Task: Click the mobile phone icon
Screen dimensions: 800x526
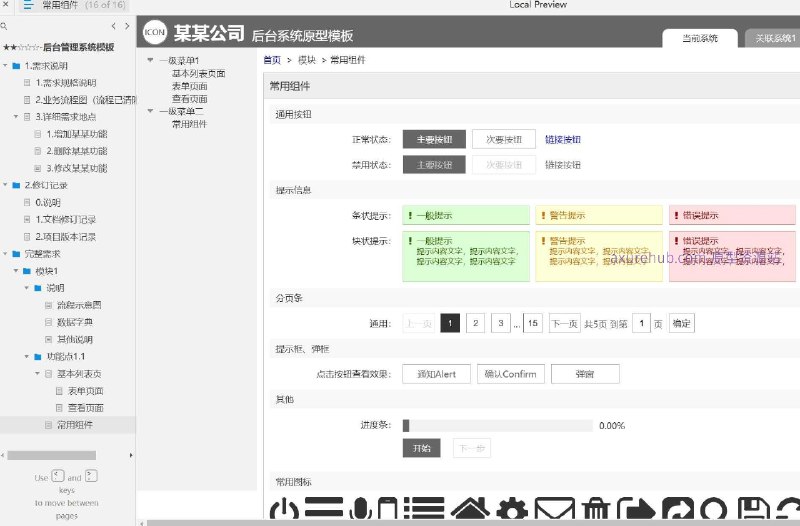Action: point(387,508)
